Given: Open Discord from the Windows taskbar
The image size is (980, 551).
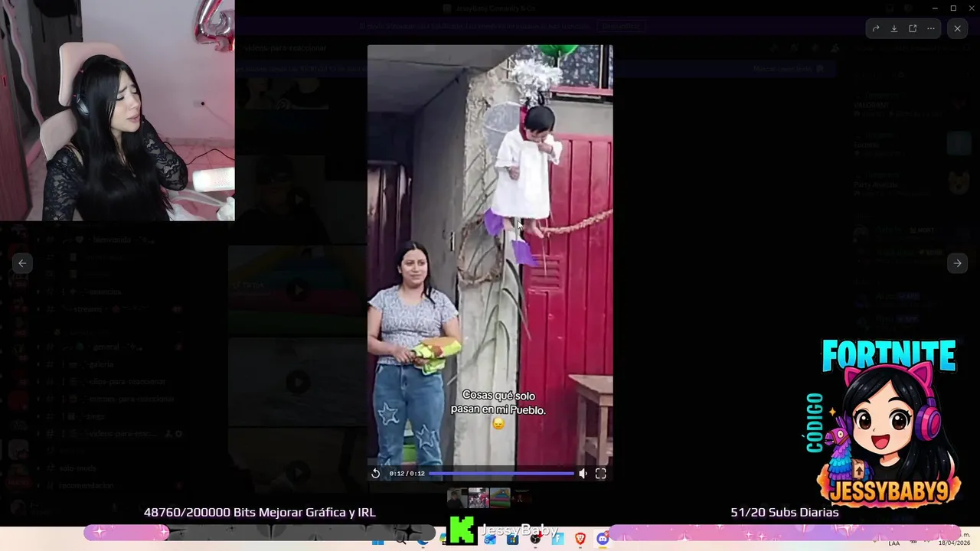Looking at the screenshot, I should coord(603,540).
